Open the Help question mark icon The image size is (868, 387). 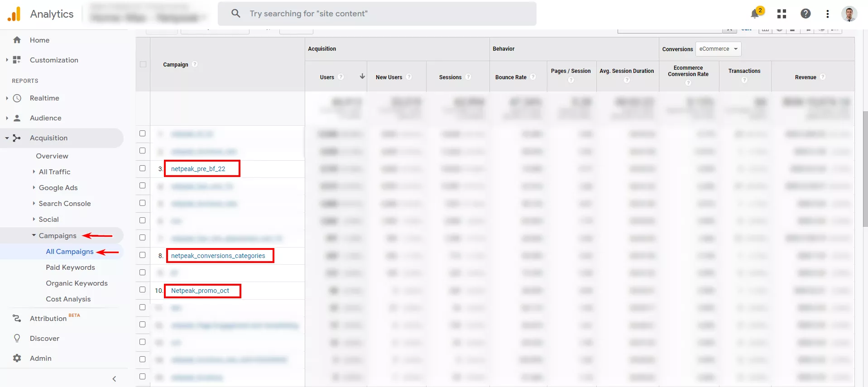(806, 14)
